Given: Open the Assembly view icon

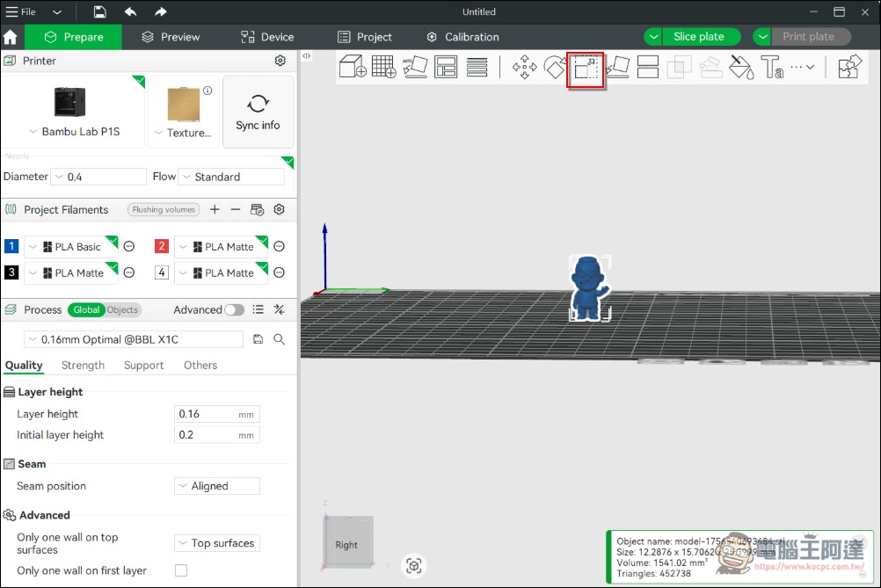Looking at the screenshot, I should 849,67.
